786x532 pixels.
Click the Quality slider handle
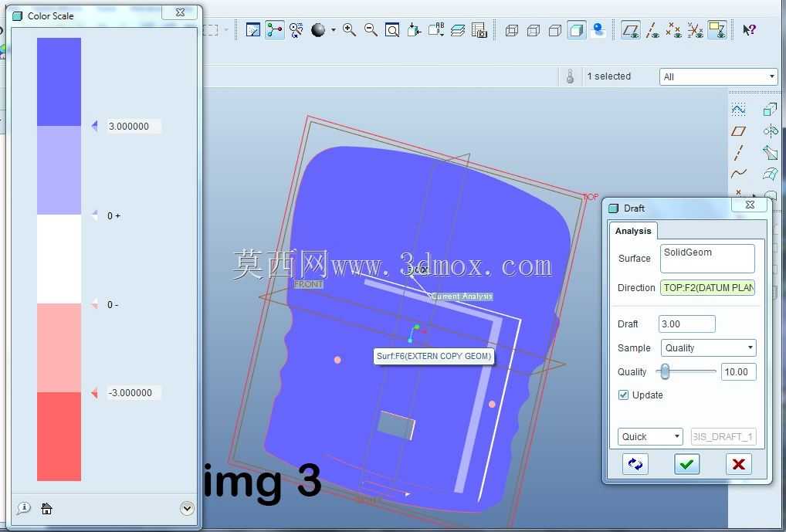click(x=665, y=371)
